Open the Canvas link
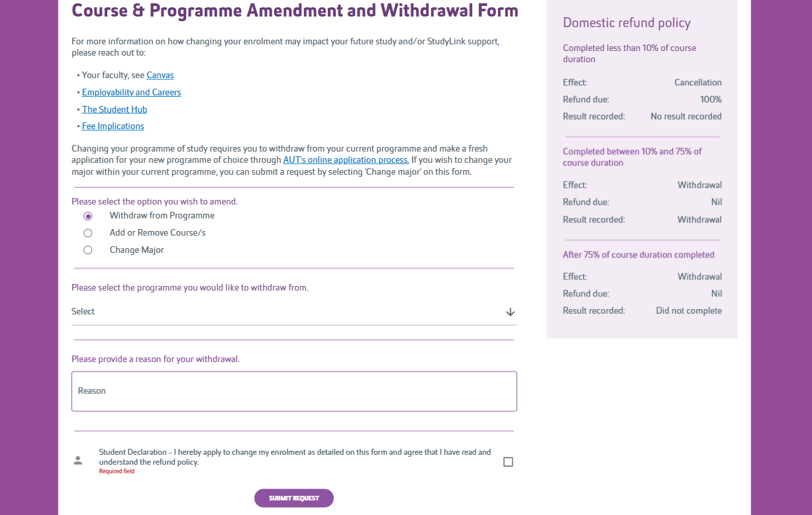 click(160, 75)
